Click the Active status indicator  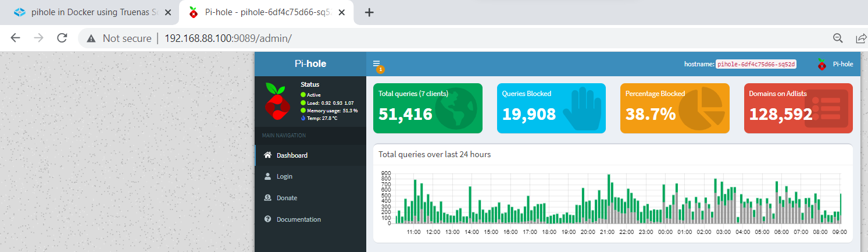[310, 95]
